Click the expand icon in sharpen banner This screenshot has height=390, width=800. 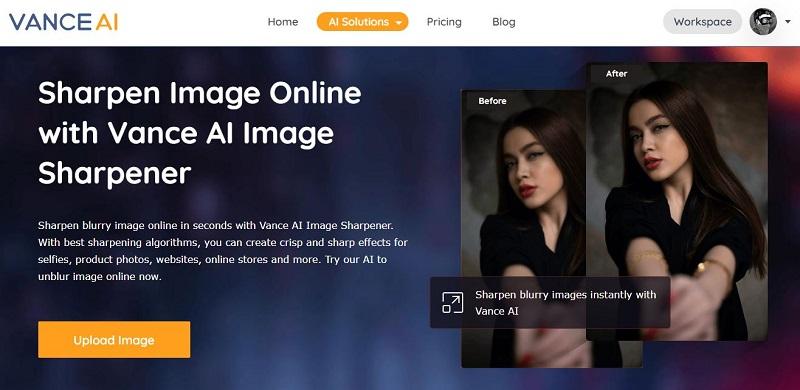click(453, 302)
